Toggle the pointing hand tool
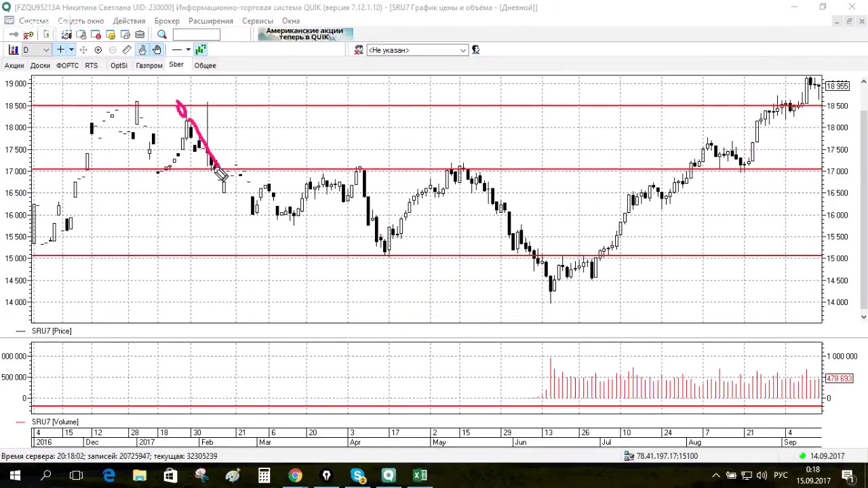The image size is (868, 488). coord(142,49)
